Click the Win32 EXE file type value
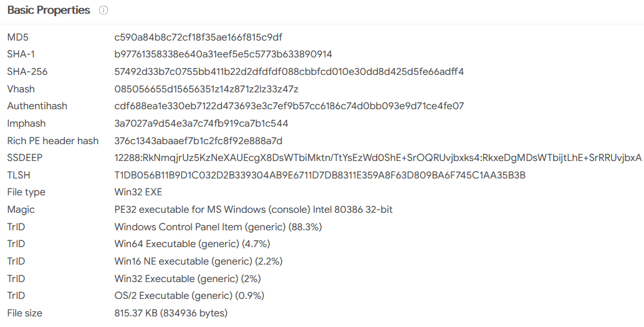Screen dimensions: 644x327 [x=138, y=192]
